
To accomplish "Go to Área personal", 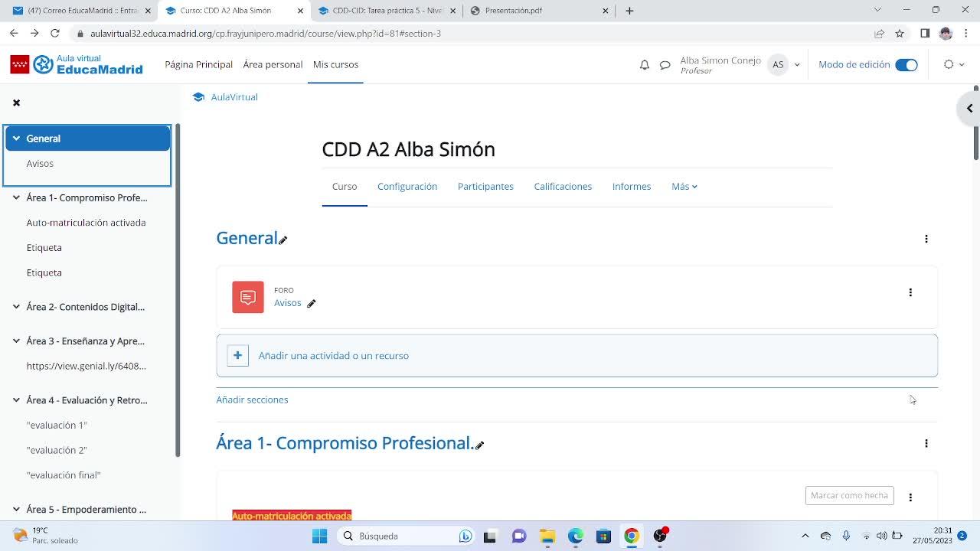I will [273, 65].
